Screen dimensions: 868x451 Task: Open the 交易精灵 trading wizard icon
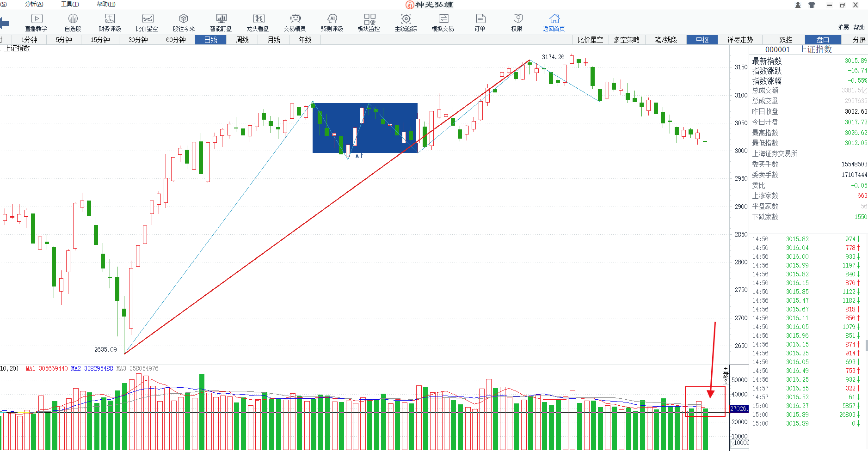coord(295,22)
